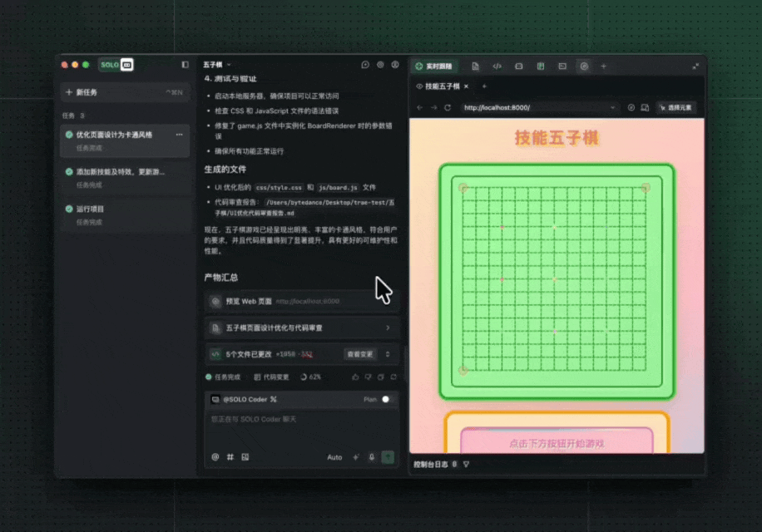Toggle the SOLO mode switch at top left
This screenshot has height=532, width=762.
[116, 65]
